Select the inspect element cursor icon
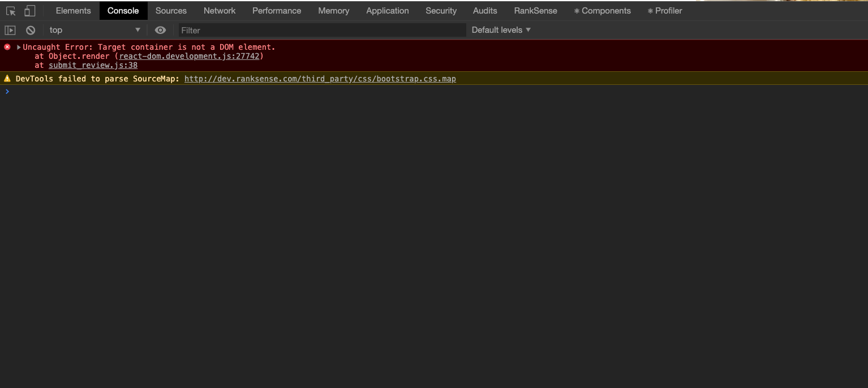 click(10, 10)
